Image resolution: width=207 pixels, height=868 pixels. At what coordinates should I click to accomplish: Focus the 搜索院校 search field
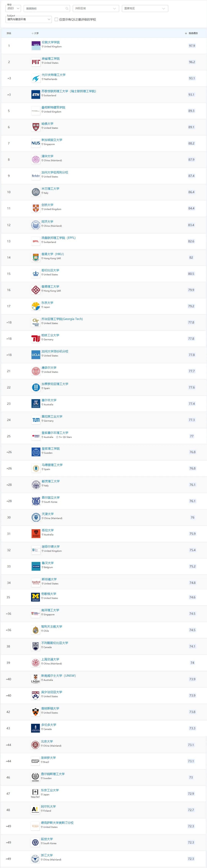[x=47, y=8]
